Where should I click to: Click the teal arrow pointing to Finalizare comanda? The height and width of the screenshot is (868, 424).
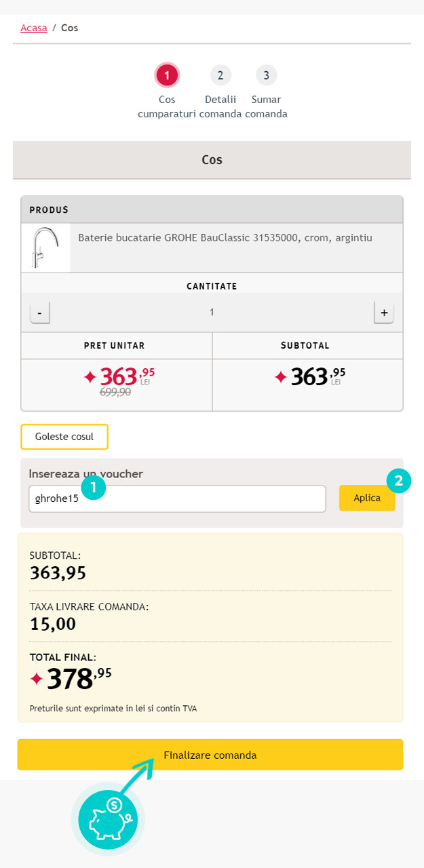pos(137,774)
